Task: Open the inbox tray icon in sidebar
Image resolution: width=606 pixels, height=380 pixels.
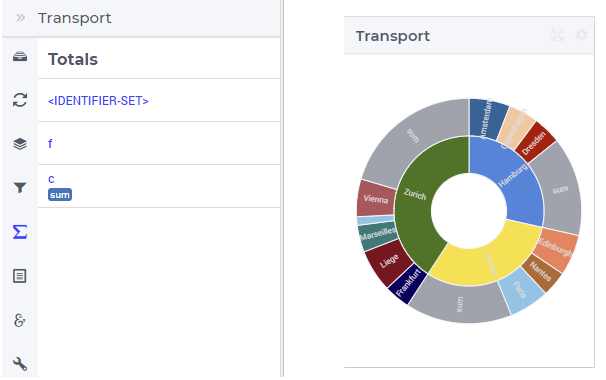Action: click(x=20, y=57)
